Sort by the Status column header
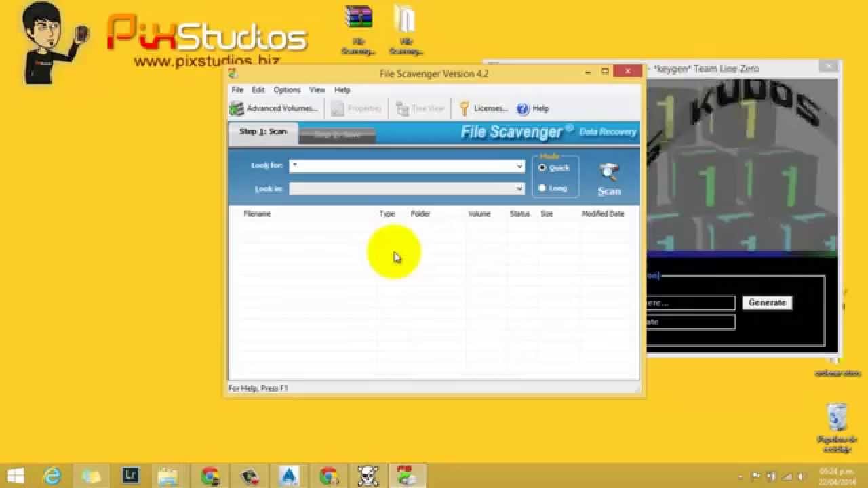This screenshot has width=868, height=488. (x=520, y=213)
